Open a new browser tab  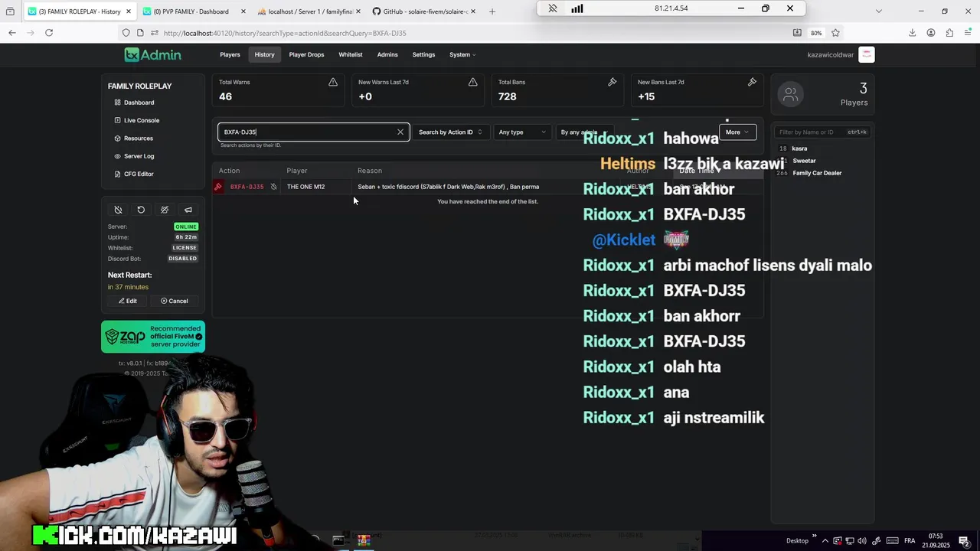[x=492, y=11]
